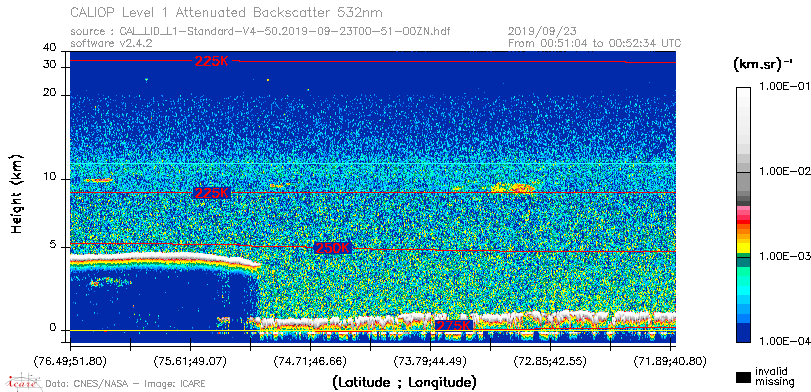The height and width of the screenshot is (392, 811).
Task: Click the 'software v2.4.2' text
Action: [x=111, y=43]
